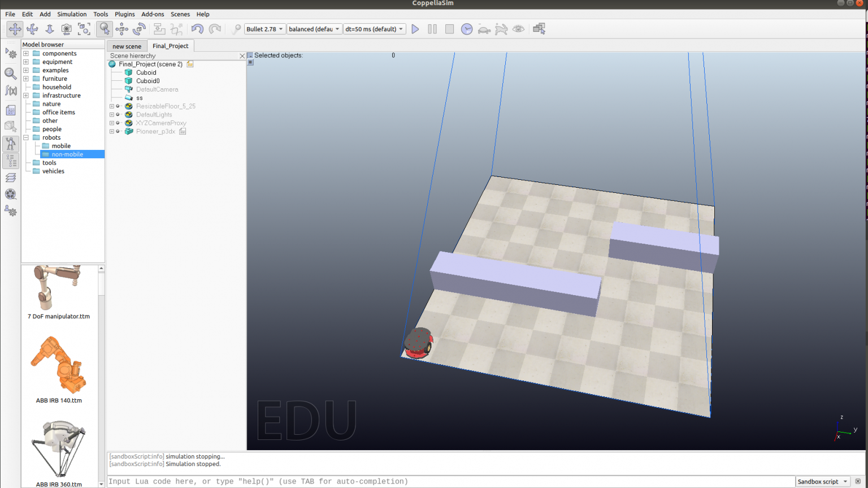Open the Calculation Modules dialog
Viewport: 868px width, 488px height.
coord(11,90)
